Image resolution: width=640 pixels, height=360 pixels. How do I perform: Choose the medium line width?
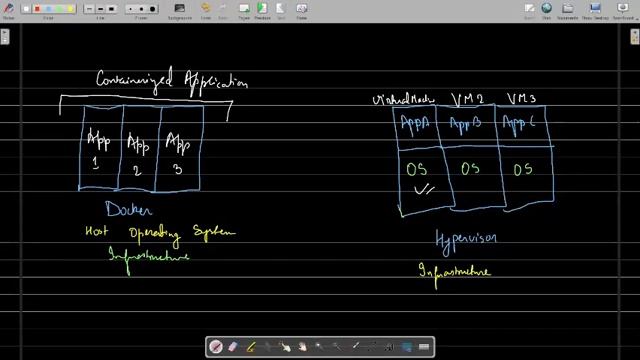(x=100, y=9)
